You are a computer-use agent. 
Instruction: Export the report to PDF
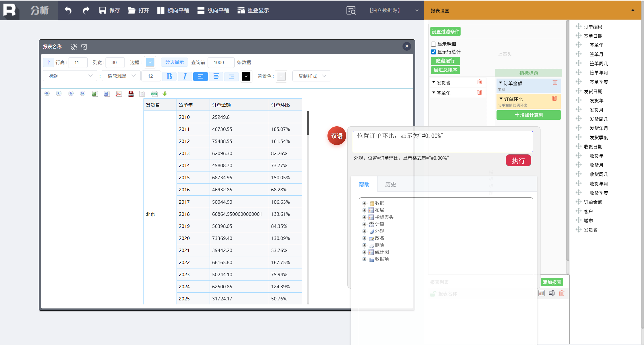coord(118,94)
